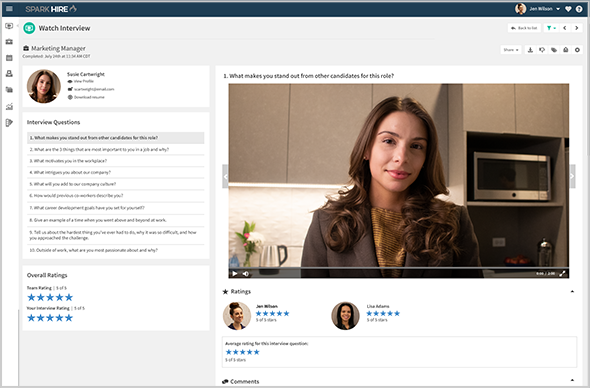
Task: Open the green filter dropdown
Action: pyautogui.click(x=551, y=28)
